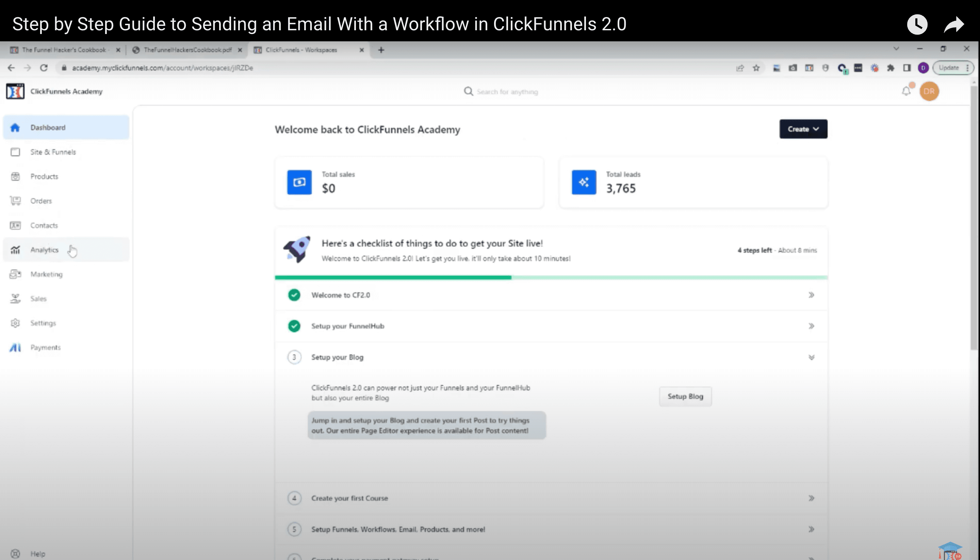Open the Orders page
Viewport: 980px width, 560px height.
coord(41,201)
